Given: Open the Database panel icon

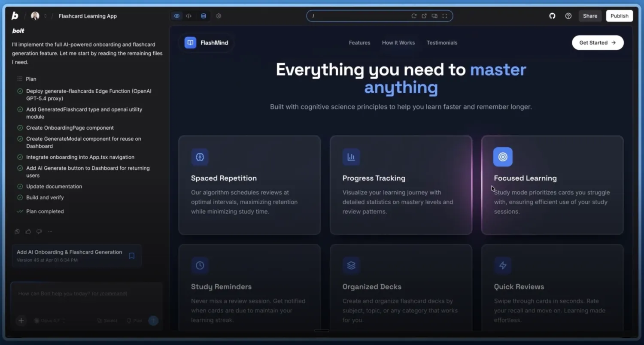Looking at the screenshot, I should (204, 16).
